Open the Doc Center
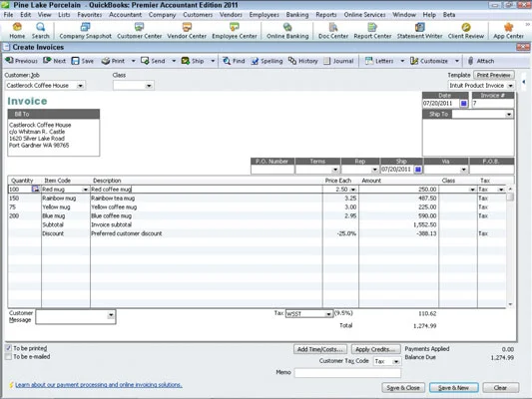532x399 pixels. pyautogui.click(x=333, y=31)
